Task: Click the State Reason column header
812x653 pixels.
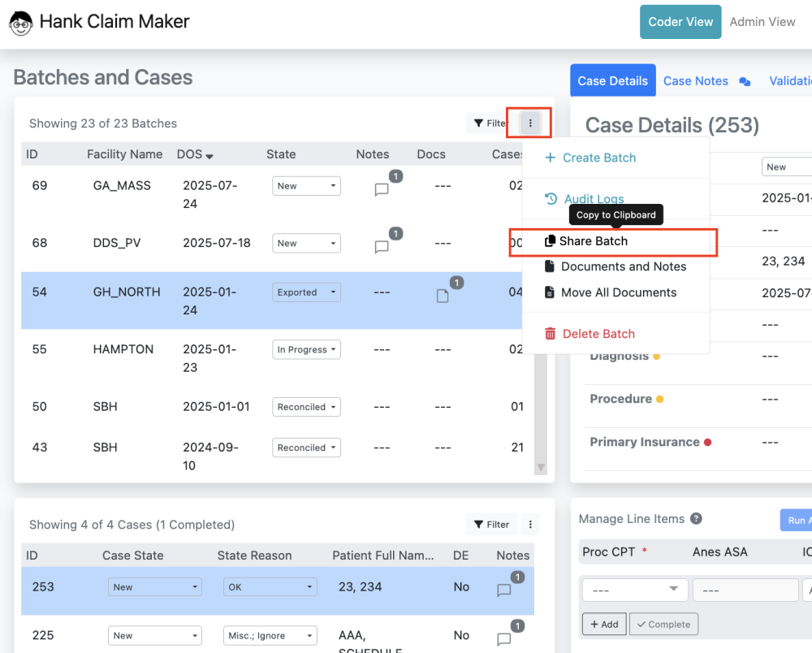Action: point(254,555)
